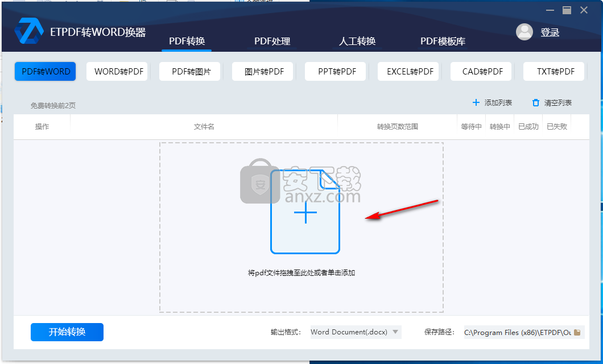The width and height of the screenshot is (603, 364).
Task: Switch to the PDF处理 tab
Action: (x=272, y=41)
